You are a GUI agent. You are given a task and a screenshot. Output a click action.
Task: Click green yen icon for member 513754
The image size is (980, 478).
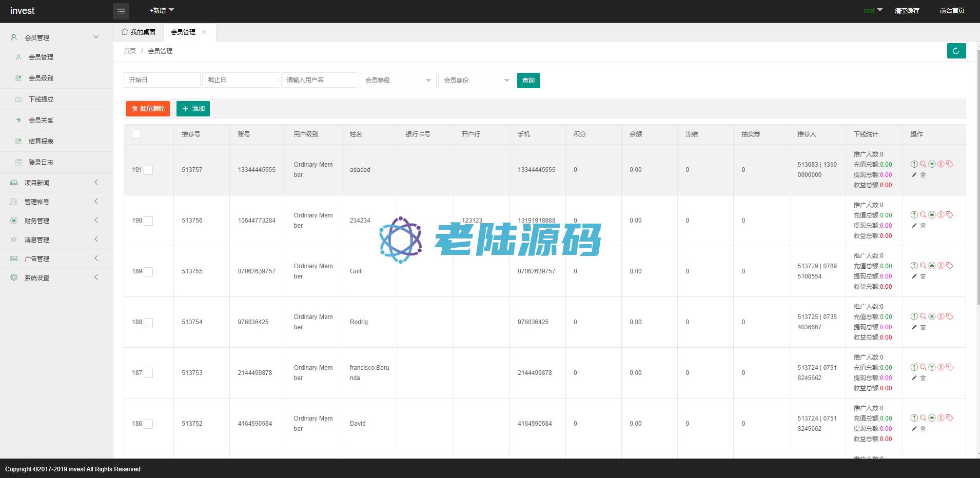point(932,316)
